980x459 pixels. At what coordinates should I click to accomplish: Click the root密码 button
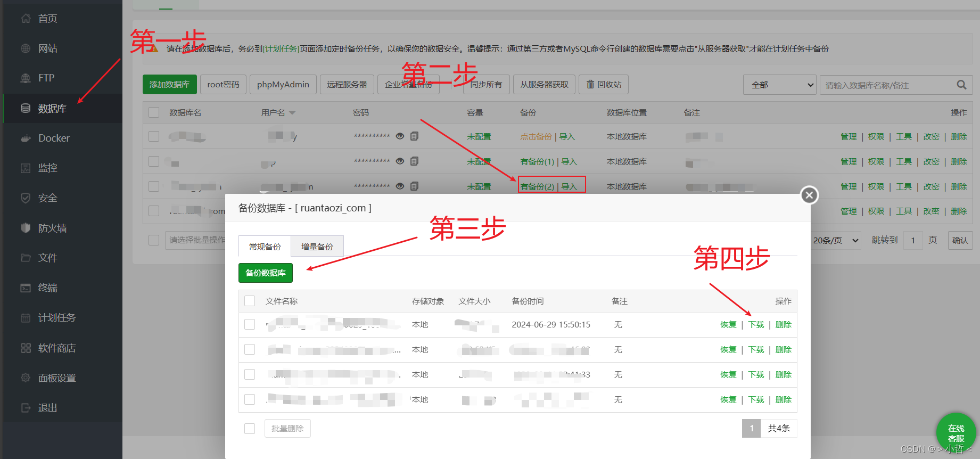pos(223,85)
